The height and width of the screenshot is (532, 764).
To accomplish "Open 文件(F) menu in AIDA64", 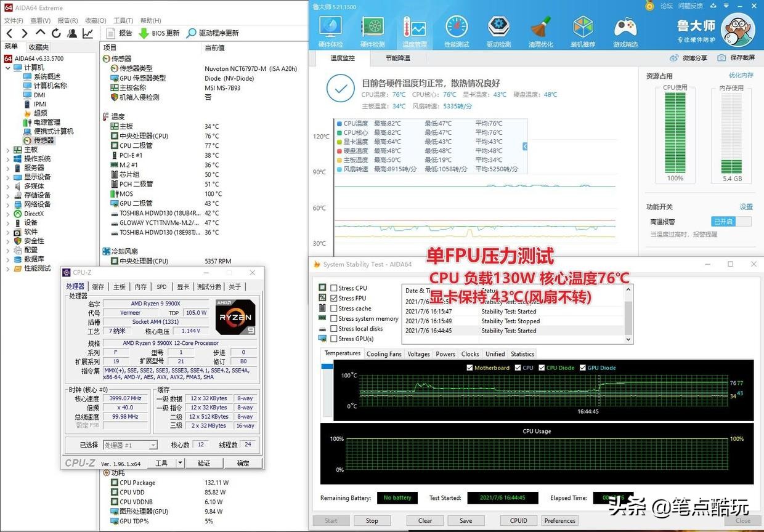I will tap(13, 21).
